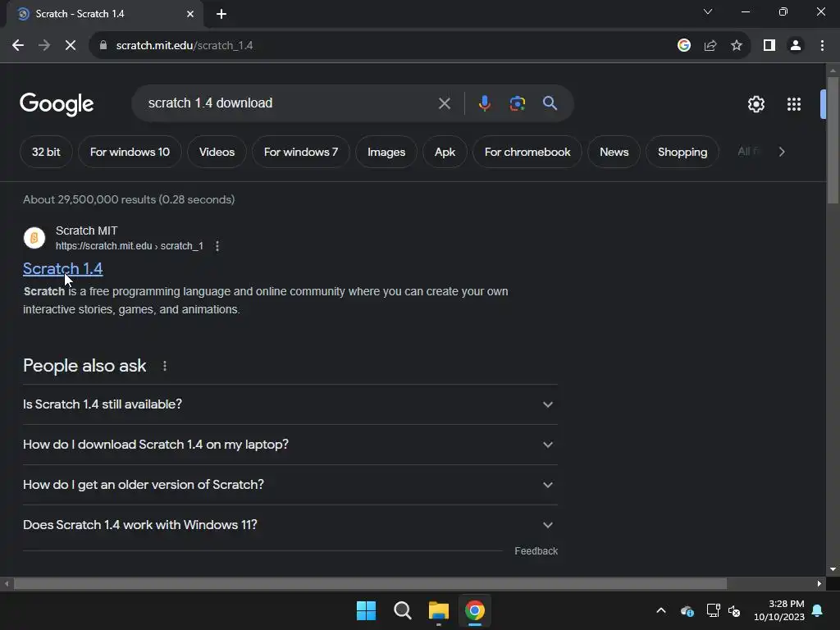Switch to the Images filter
The width and height of the screenshot is (840, 630).
coord(386,152)
